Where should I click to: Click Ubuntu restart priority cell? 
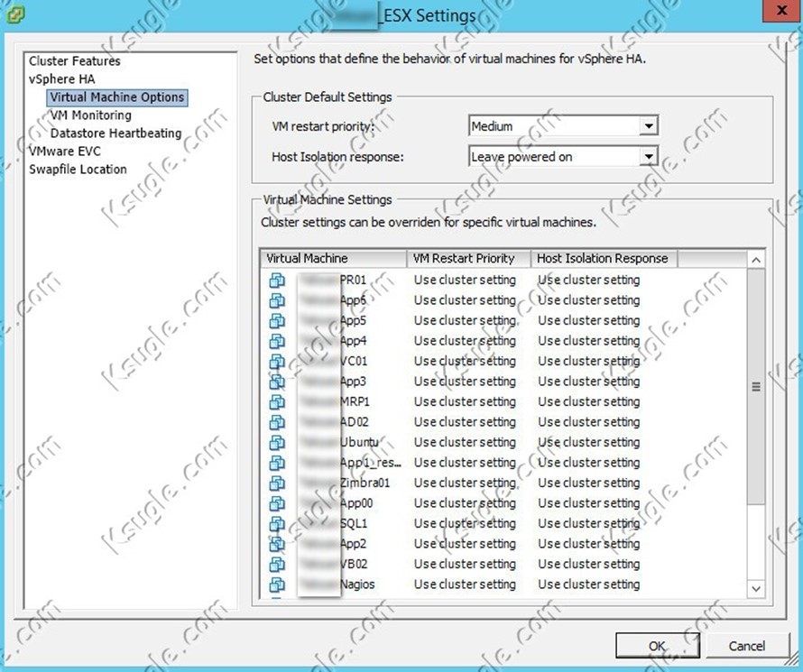click(465, 443)
